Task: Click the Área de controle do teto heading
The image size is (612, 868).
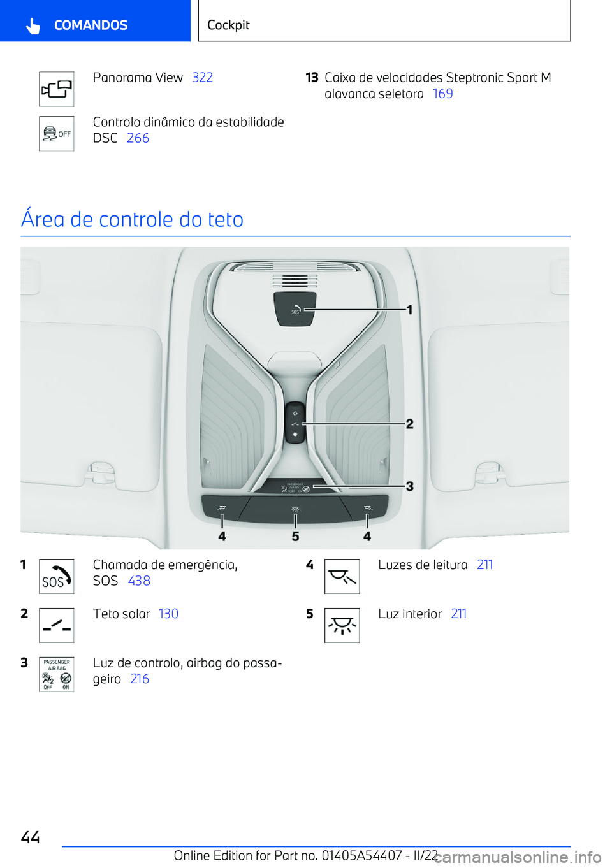Action: [133, 219]
